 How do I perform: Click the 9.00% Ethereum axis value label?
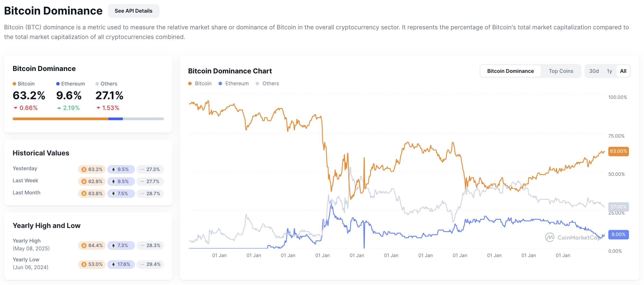click(618, 234)
